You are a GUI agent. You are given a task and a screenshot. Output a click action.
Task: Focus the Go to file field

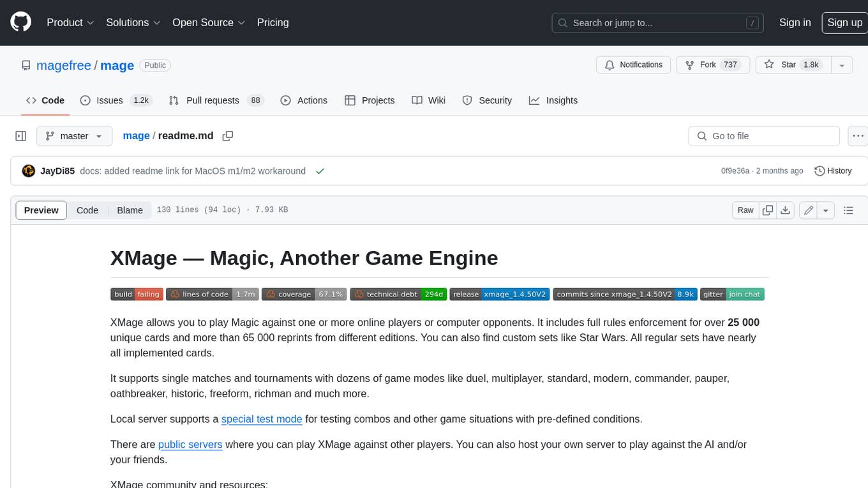764,136
